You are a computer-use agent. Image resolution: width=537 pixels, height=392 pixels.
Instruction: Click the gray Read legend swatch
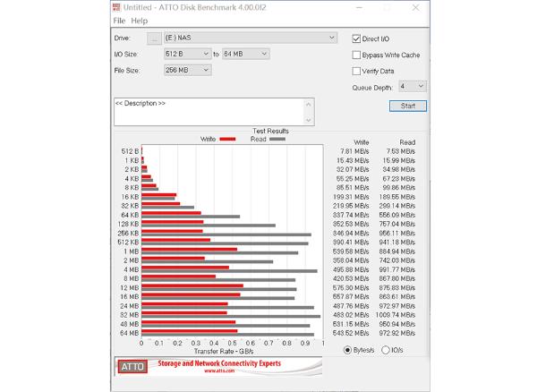(x=277, y=139)
